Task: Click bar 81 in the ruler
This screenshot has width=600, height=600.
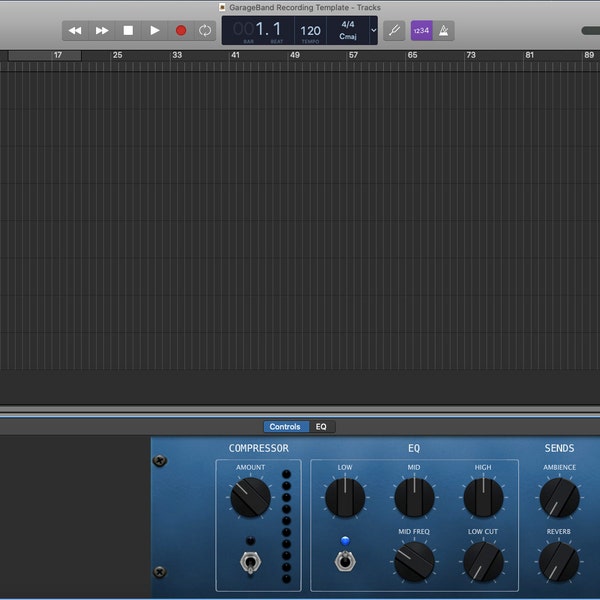Action: click(530, 55)
